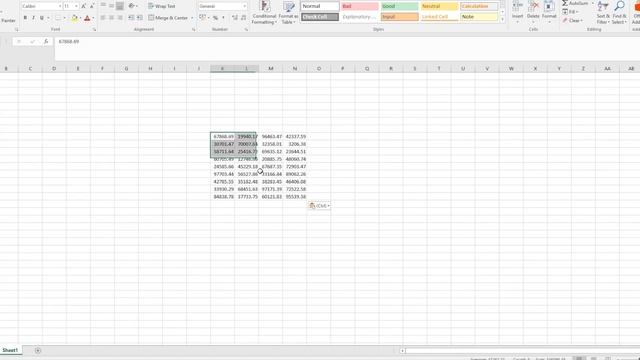Viewport: 640px width, 360px height.
Task: Apply the red Font Color icon
Action: (87, 18)
